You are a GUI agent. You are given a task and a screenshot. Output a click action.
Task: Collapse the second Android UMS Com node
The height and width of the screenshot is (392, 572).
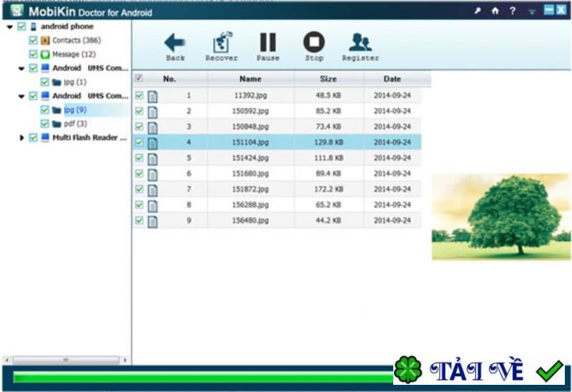point(21,97)
